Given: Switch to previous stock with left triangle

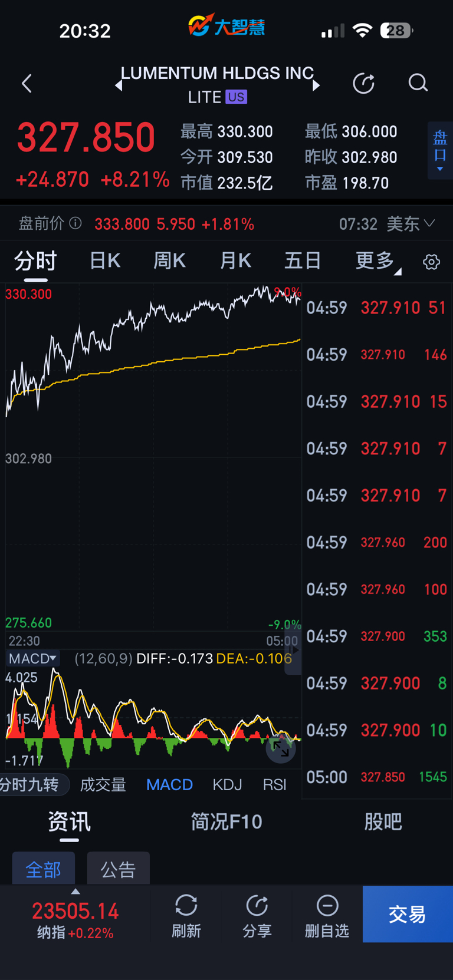Looking at the screenshot, I should pyautogui.click(x=119, y=85).
